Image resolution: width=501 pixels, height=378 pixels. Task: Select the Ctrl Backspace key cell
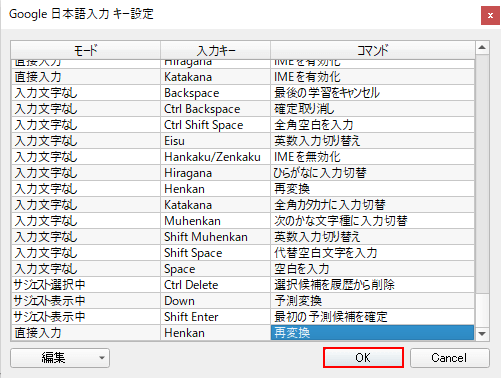(x=216, y=109)
